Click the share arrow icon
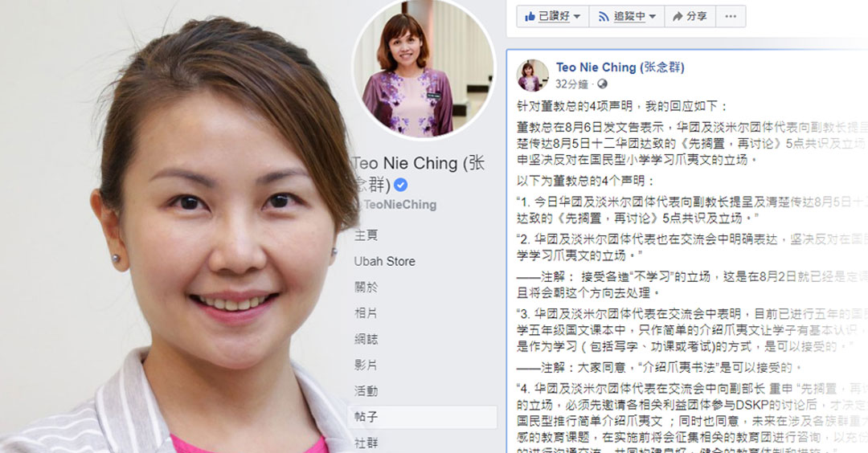Image resolution: width=868 pixels, height=453 pixels. click(x=678, y=17)
